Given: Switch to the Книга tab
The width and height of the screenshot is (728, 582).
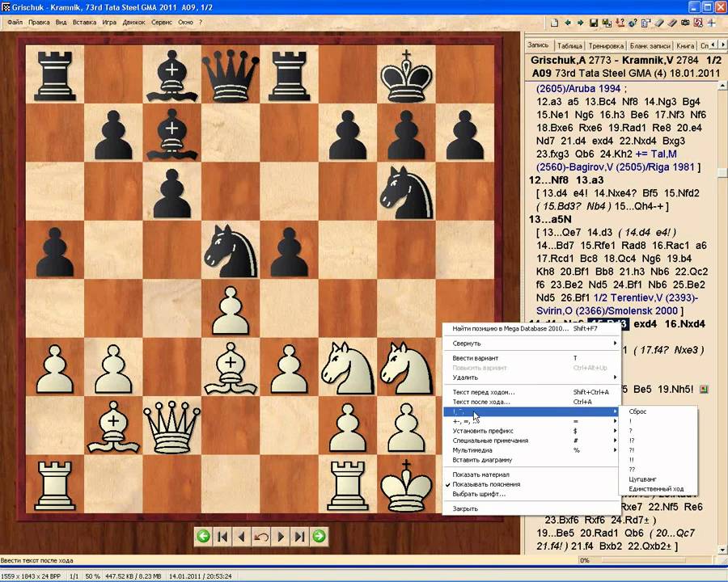Looking at the screenshot, I should [x=685, y=45].
